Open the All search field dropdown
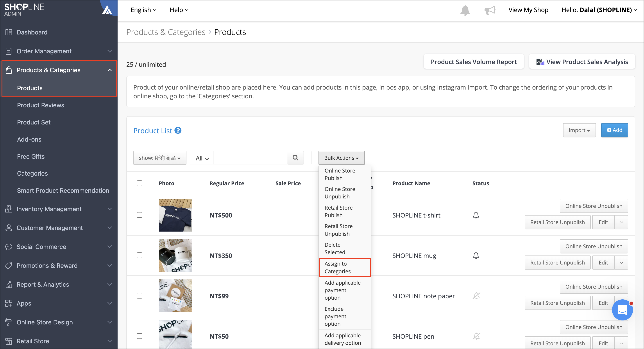The width and height of the screenshot is (644, 349). coord(202,158)
